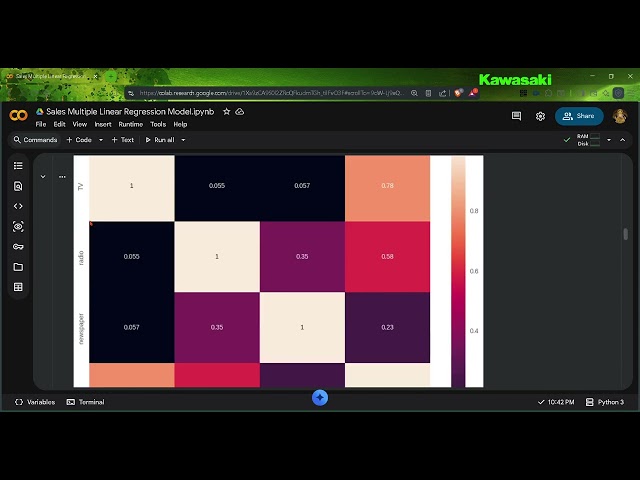This screenshot has width=640, height=480.
Task: Open the Secrets key panel
Action: click(x=18, y=247)
